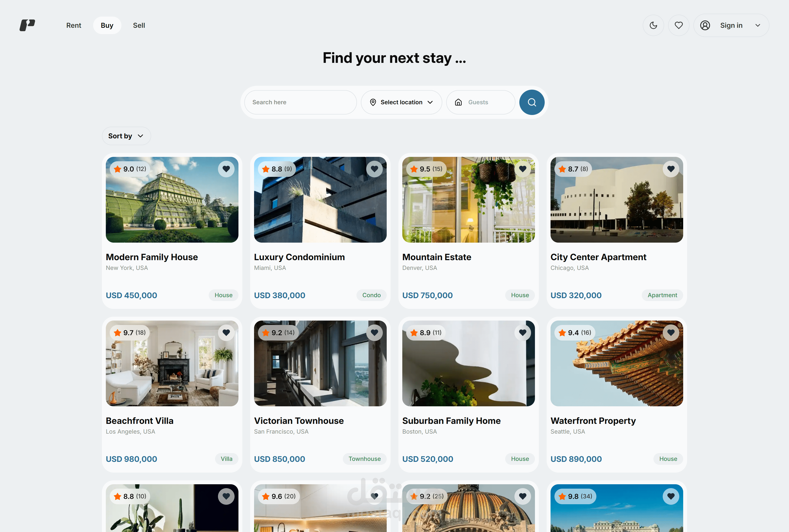This screenshot has width=789, height=532.
Task: Open favorites via header heart icon
Action: 679,25
